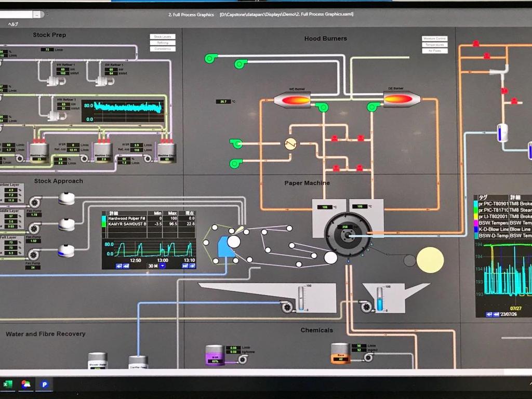This screenshot has width=532, height=399.
Task: Open the ヘルプ menu
Action: click(13, 24)
